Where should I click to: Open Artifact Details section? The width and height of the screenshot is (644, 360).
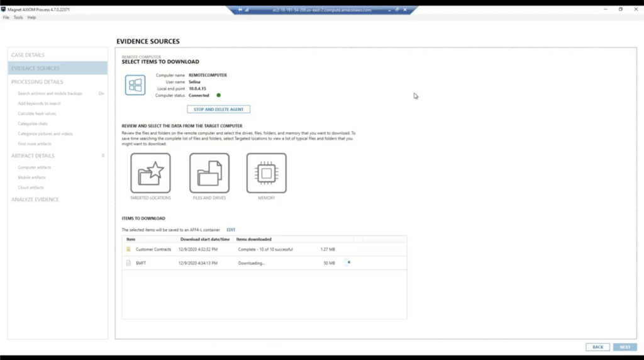33,155
